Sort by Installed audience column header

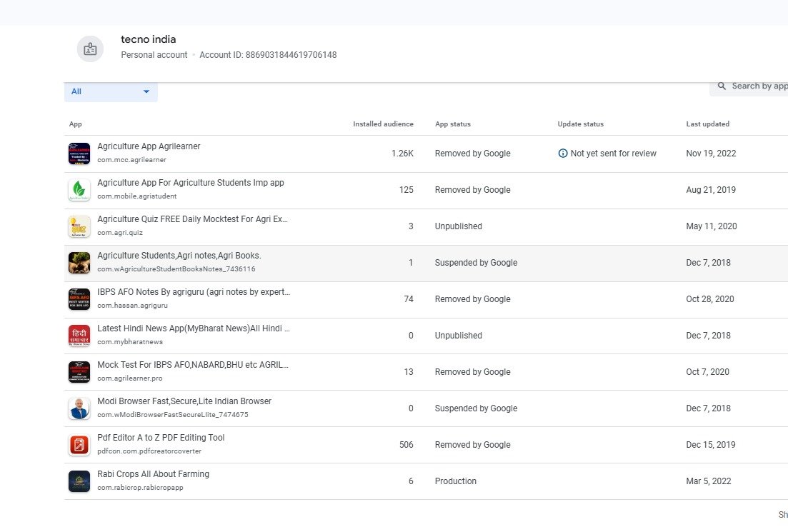pyautogui.click(x=383, y=124)
